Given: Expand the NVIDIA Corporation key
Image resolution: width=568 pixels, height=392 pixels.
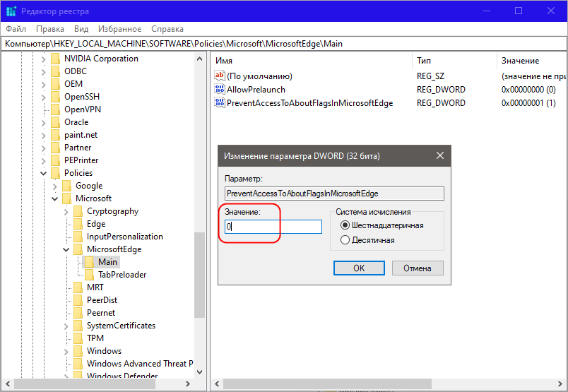Looking at the screenshot, I should (44, 59).
